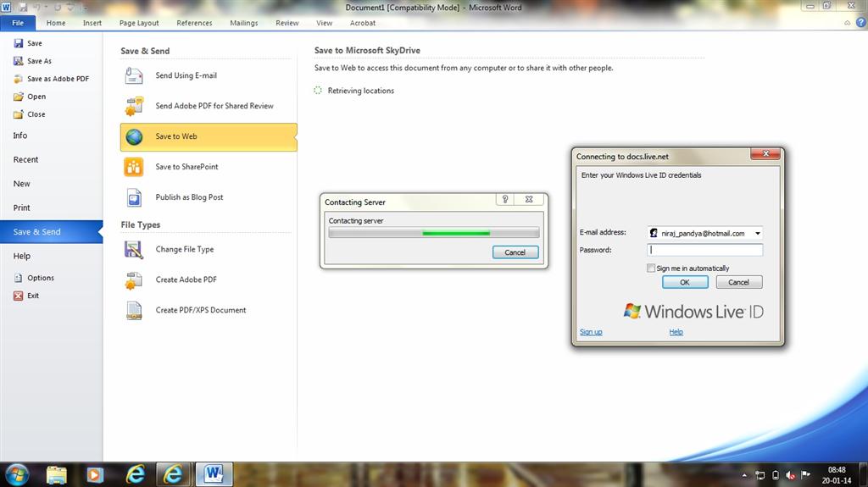This screenshot has height=487, width=868.
Task: Close the Contacting Server dialog
Action: (529, 199)
